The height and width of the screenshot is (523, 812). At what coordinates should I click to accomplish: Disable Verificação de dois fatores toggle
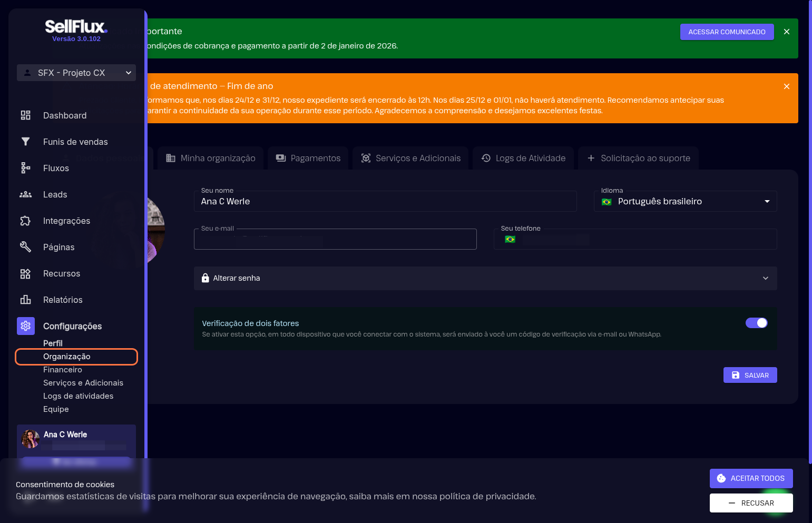[x=756, y=323]
